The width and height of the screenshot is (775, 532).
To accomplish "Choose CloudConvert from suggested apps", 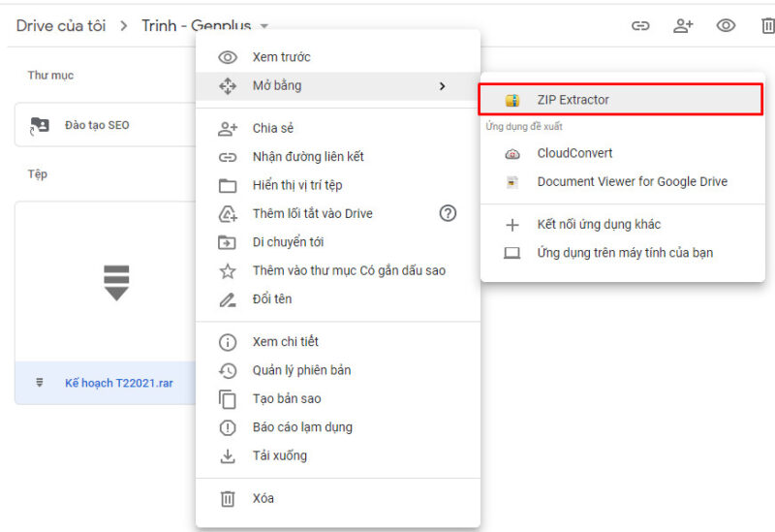I will [x=574, y=153].
